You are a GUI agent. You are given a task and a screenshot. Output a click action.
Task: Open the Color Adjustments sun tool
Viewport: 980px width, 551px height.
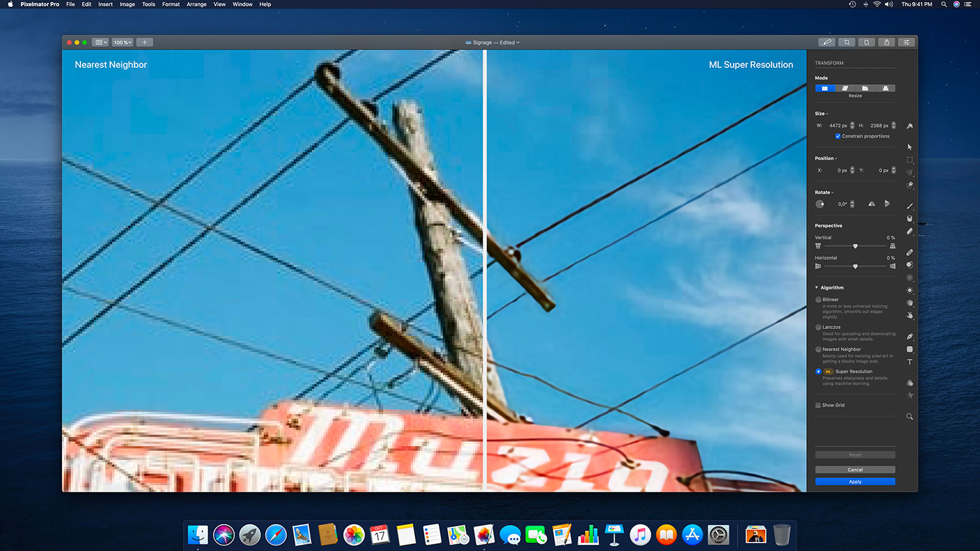click(909, 291)
